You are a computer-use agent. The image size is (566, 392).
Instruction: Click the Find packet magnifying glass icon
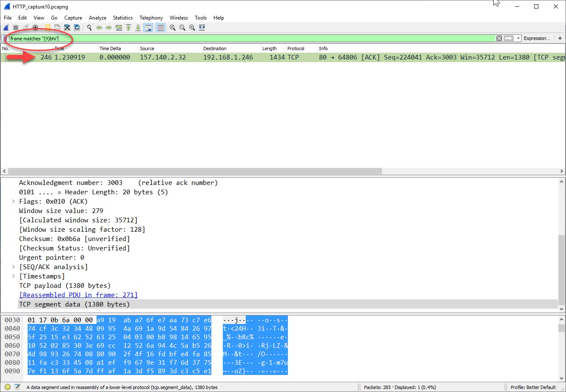coord(89,28)
